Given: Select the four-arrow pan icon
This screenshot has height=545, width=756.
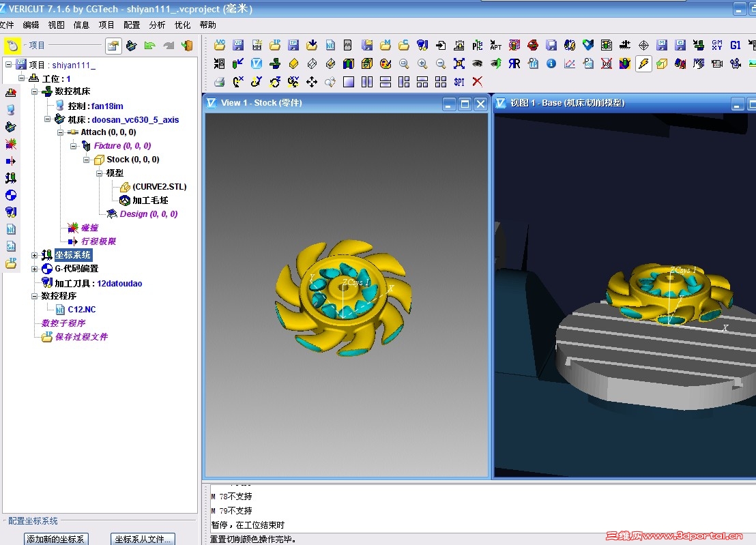Looking at the screenshot, I should (311, 82).
